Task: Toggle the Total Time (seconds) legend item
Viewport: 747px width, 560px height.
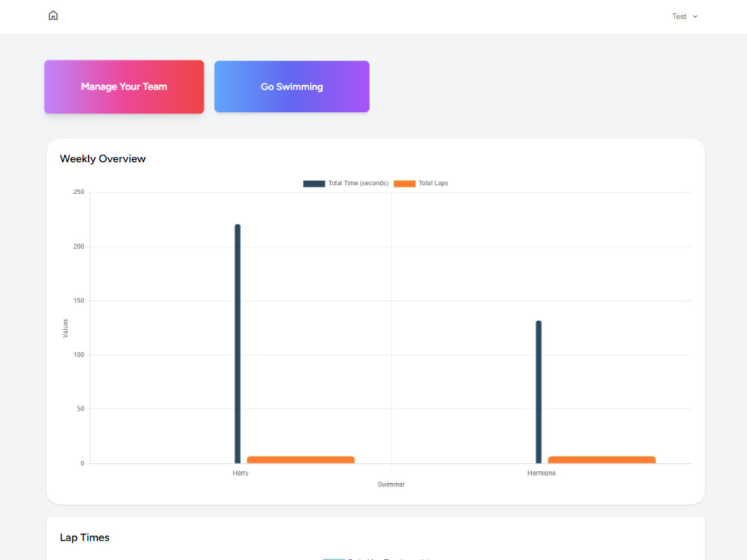Action: [346, 184]
